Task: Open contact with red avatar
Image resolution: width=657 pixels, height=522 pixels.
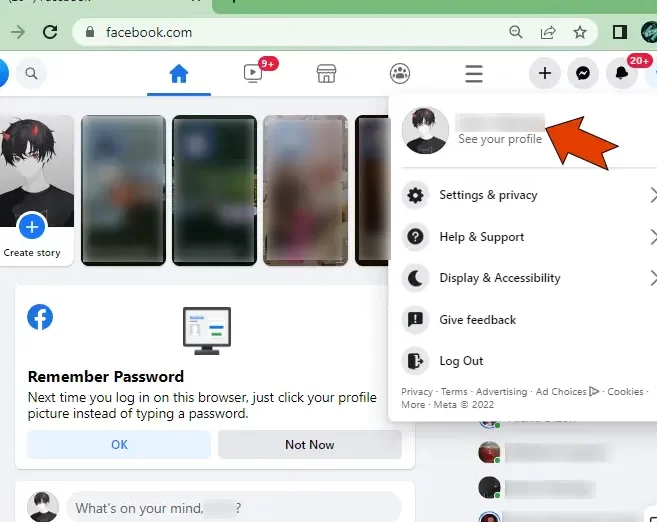Action: (489, 452)
